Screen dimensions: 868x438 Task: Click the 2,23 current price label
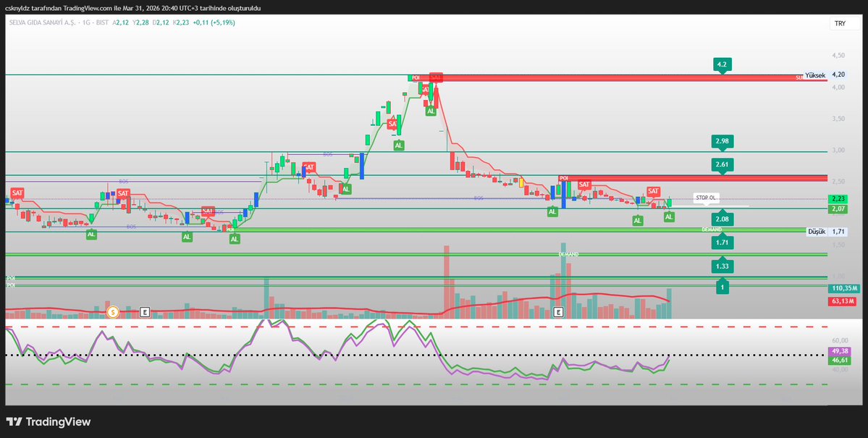[x=838, y=199]
